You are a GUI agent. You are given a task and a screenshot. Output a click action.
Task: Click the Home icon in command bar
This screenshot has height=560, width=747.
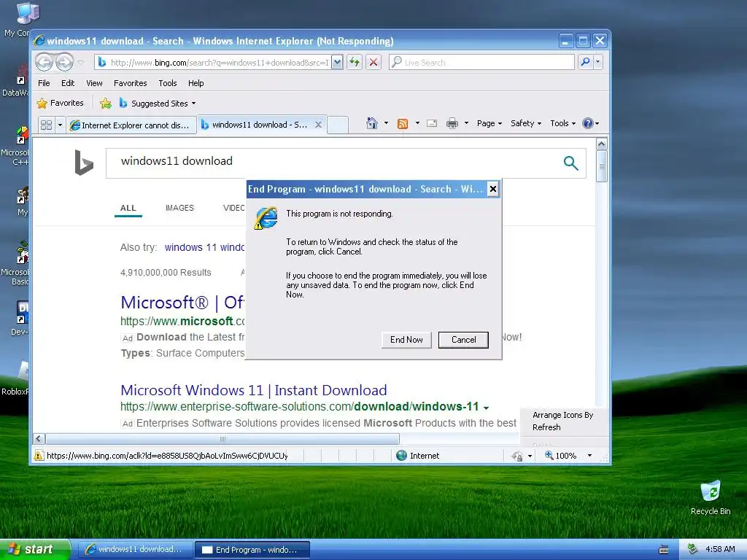coord(371,123)
